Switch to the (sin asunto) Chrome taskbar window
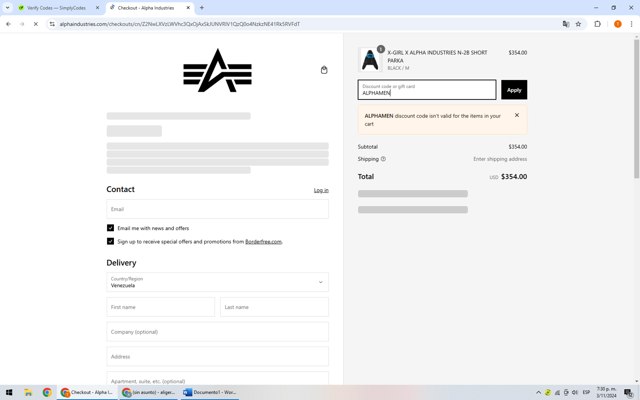This screenshot has width=640, height=400. pos(149,392)
